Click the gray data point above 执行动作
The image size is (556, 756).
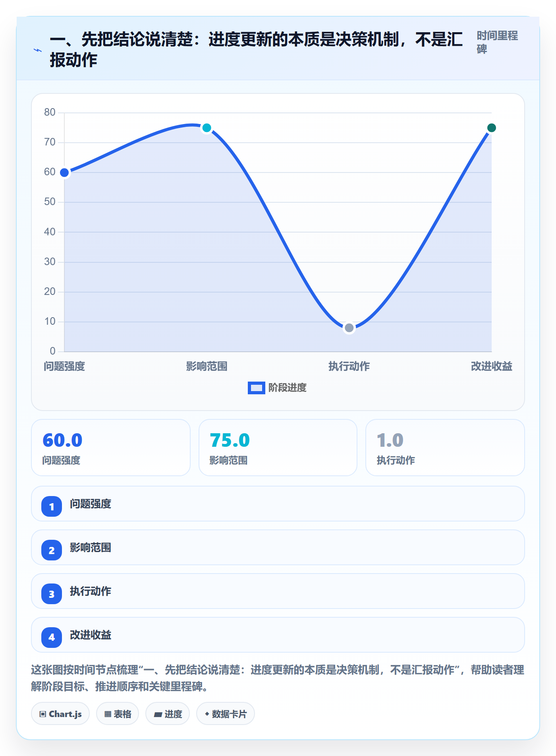349,328
